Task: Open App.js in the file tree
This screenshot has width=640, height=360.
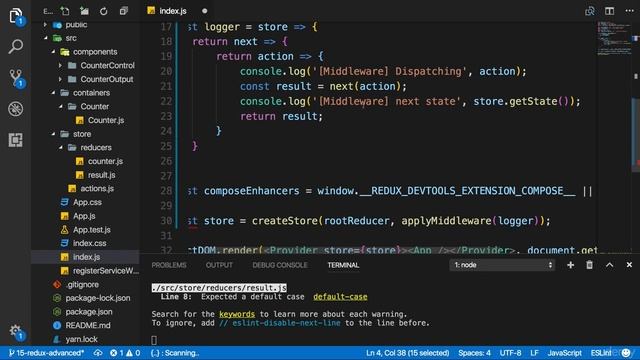Action: (85, 216)
